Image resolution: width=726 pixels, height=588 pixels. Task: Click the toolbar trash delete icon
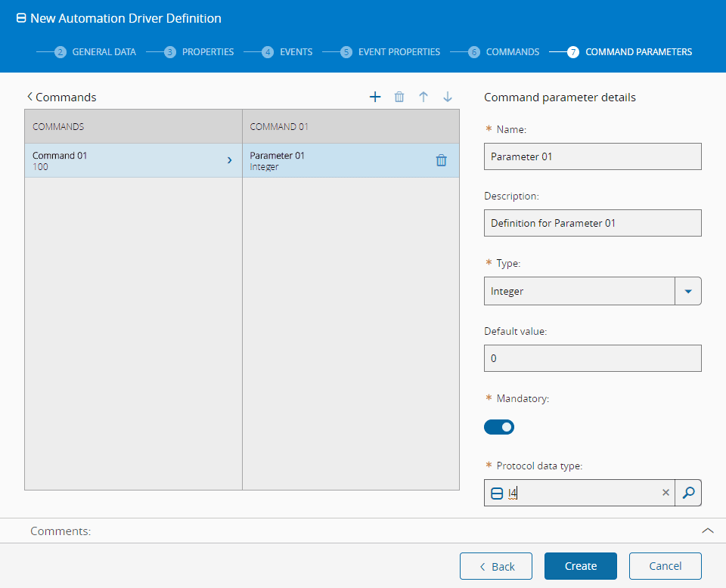[x=399, y=97]
